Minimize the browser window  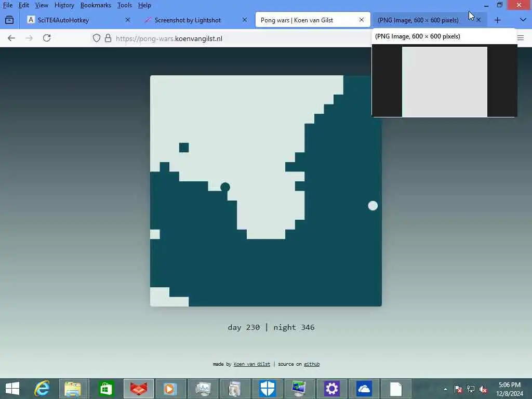pos(486,5)
